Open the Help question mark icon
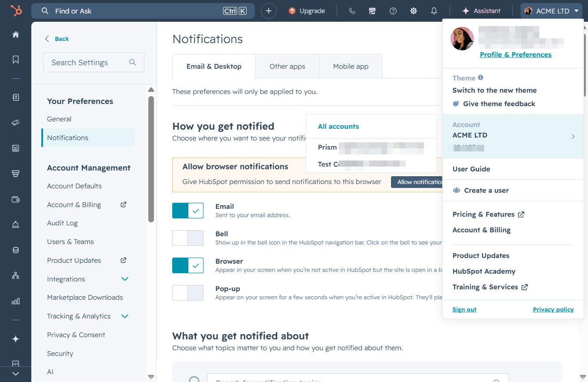The image size is (588, 382). (x=393, y=11)
